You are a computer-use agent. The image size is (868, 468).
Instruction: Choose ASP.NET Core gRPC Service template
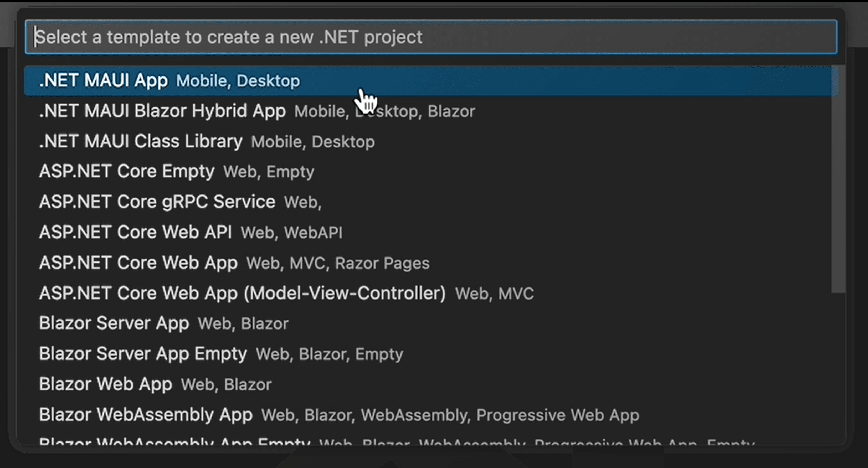pyautogui.click(x=431, y=202)
